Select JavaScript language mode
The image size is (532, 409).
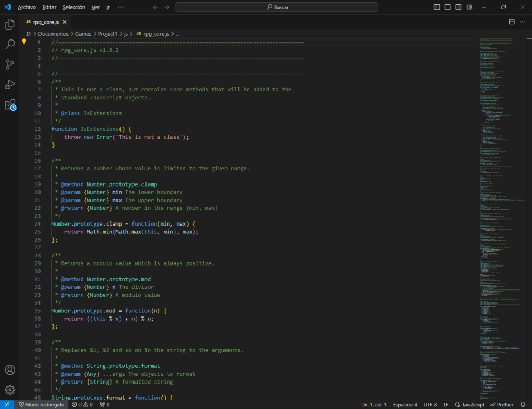(470, 405)
